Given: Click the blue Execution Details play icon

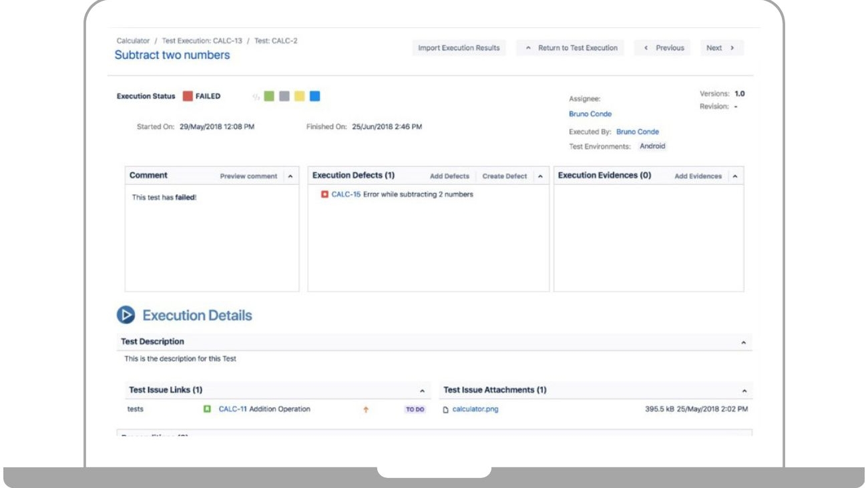Looking at the screenshot, I should (x=126, y=315).
